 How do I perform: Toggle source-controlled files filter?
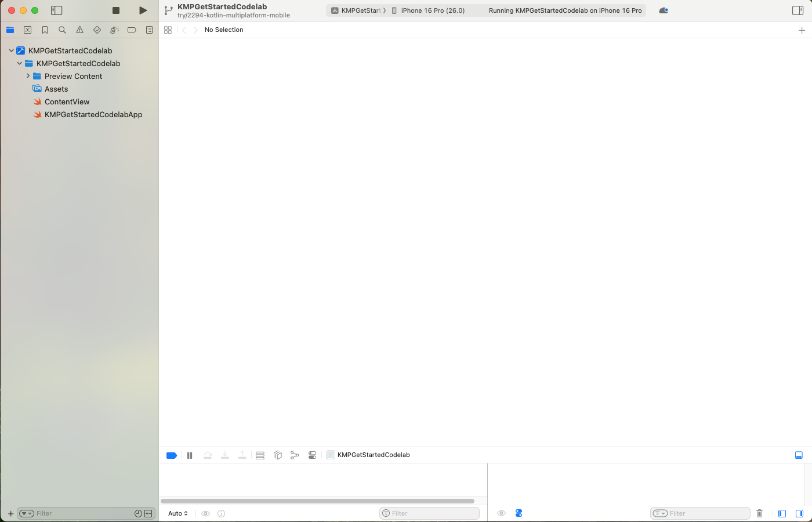tap(148, 513)
